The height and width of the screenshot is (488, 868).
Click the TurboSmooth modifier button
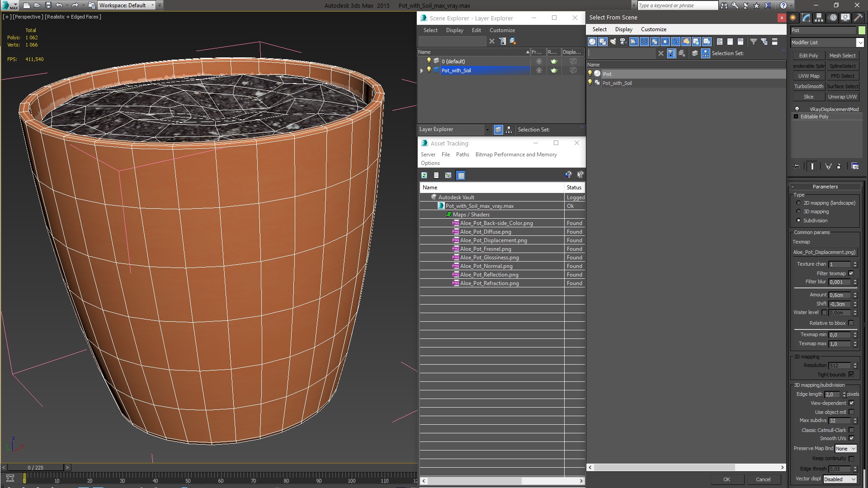tap(808, 86)
